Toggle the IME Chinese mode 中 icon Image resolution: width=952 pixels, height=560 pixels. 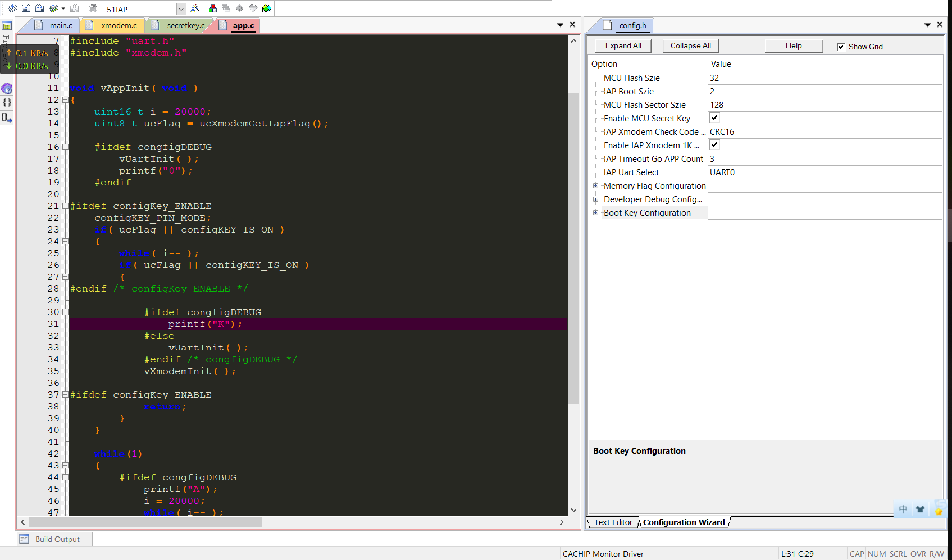click(x=903, y=509)
